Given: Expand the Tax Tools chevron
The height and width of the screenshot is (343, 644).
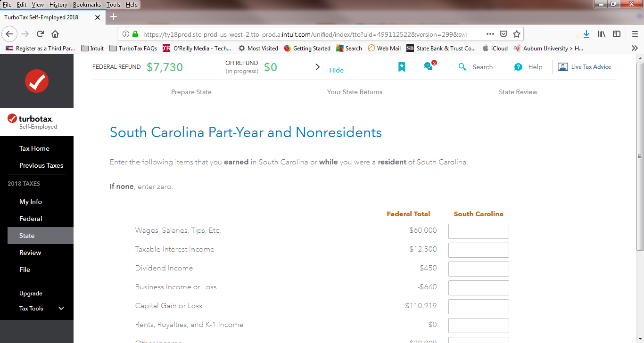Looking at the screenshot, I should point(61,308).
